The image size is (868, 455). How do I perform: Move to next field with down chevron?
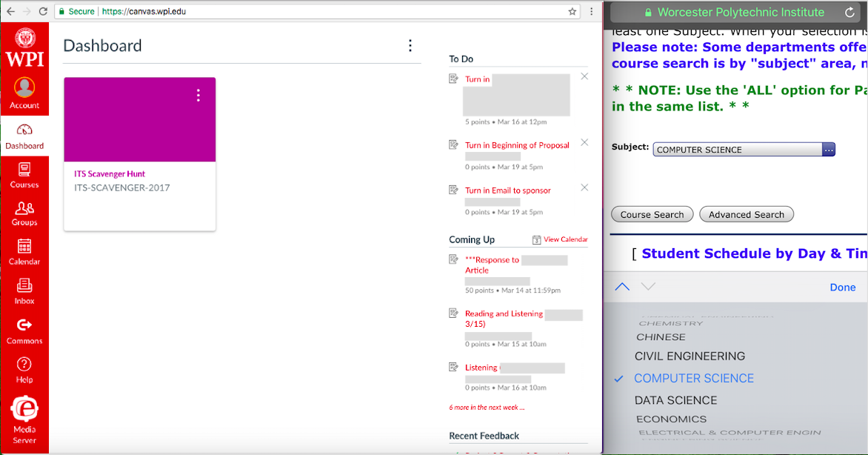pyautogui.click(x=648, y=287)
